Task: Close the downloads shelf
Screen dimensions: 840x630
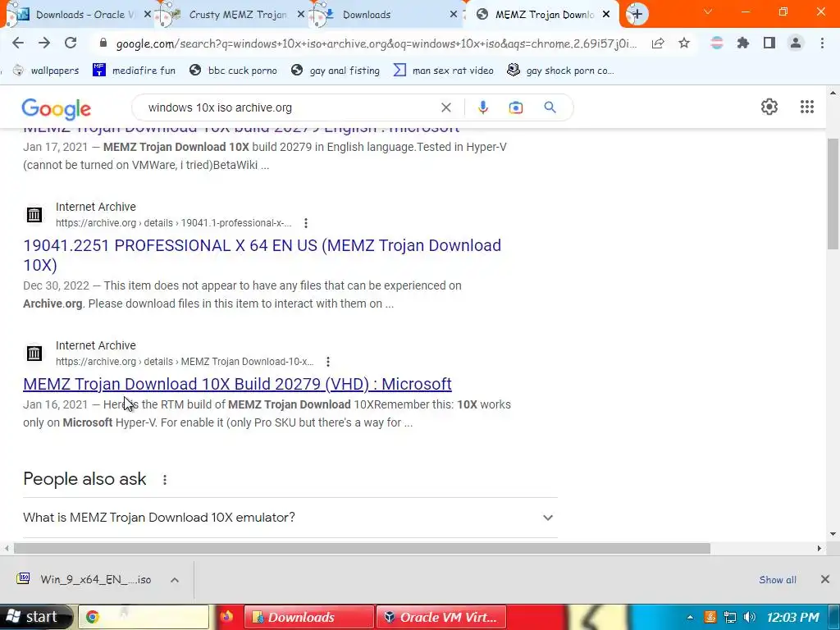Action: tap(825, 579)
